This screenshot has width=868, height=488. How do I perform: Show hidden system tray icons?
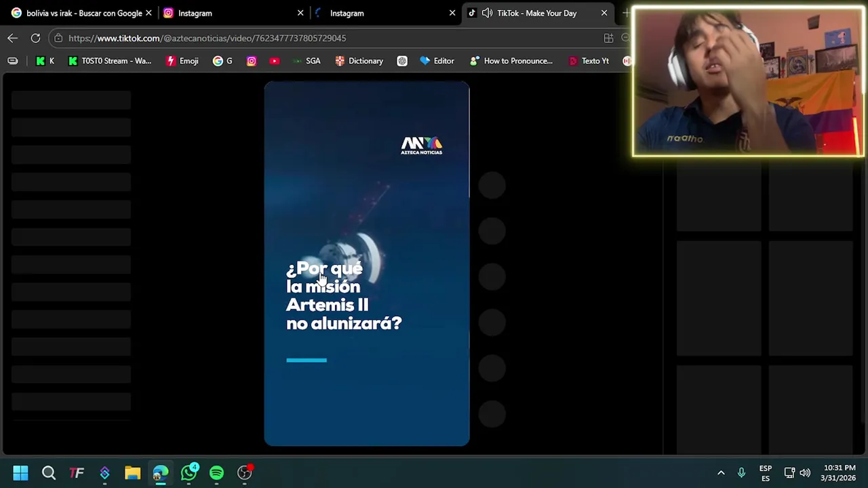721,472
